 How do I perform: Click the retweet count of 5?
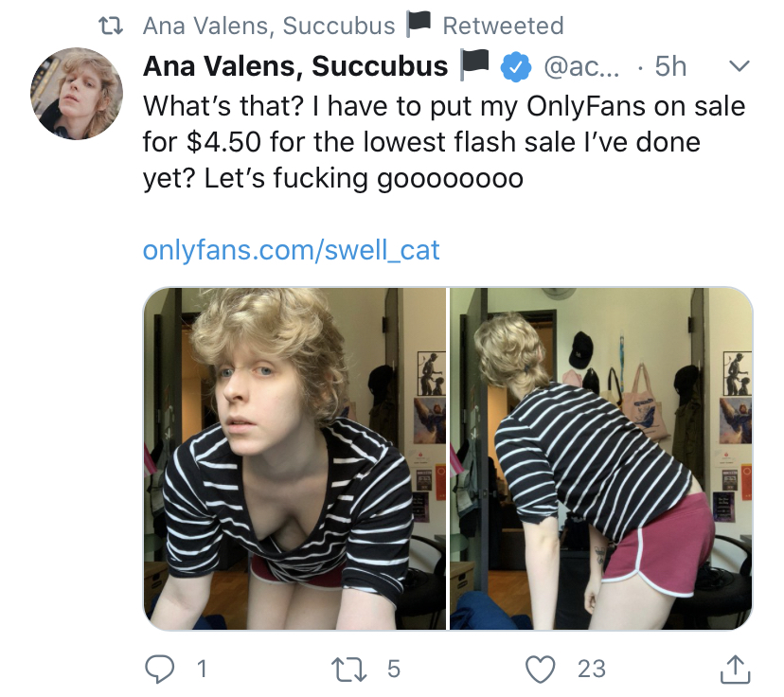(393, 669)
